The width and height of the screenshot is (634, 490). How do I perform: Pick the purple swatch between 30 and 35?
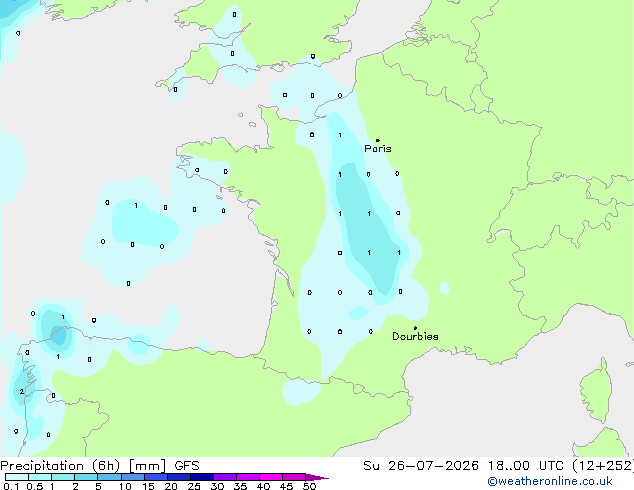pyautogui.click(x=225, y=477)
